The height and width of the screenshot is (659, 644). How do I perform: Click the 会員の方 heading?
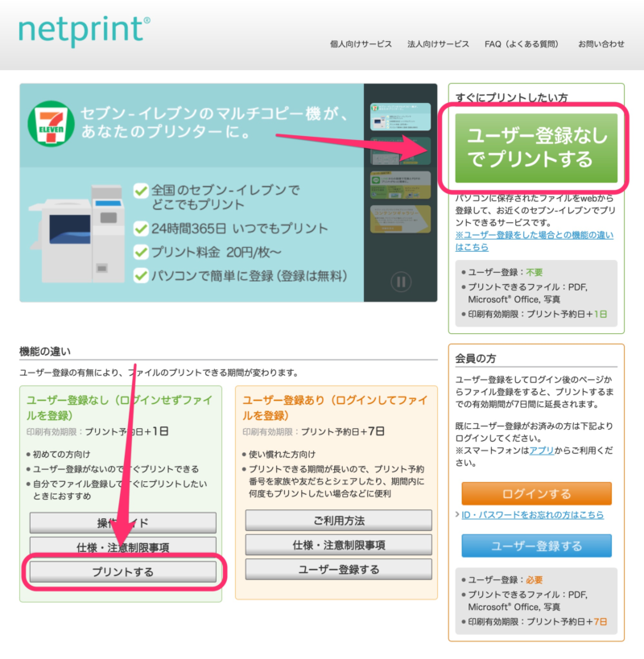click(476, 358)
